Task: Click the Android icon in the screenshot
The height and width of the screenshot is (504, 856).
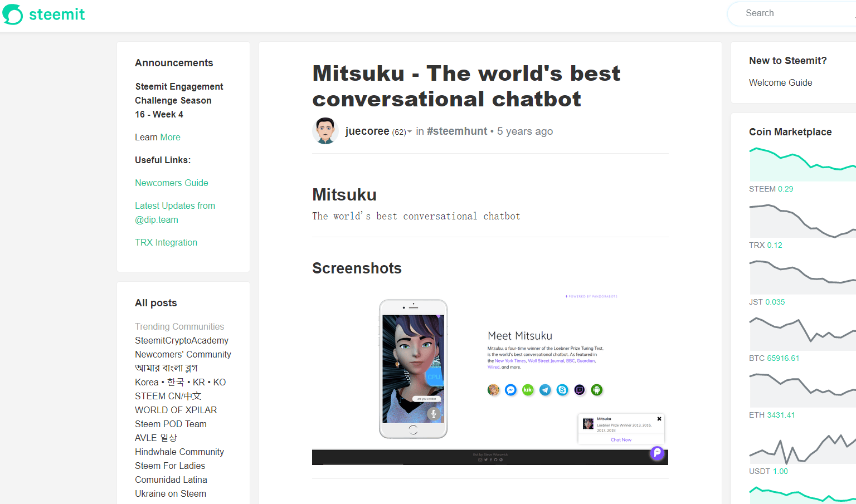Action: click(x=597, y=390)
